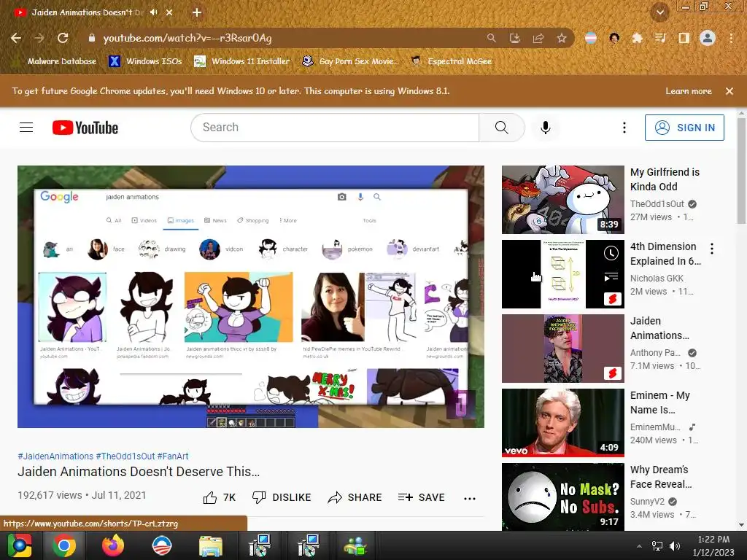Image resolution: width=747 pixels, height=560 pixels.
Task: Open My Girlfriend is Kinda Odd thumbnail
Action: pos(562,200)
